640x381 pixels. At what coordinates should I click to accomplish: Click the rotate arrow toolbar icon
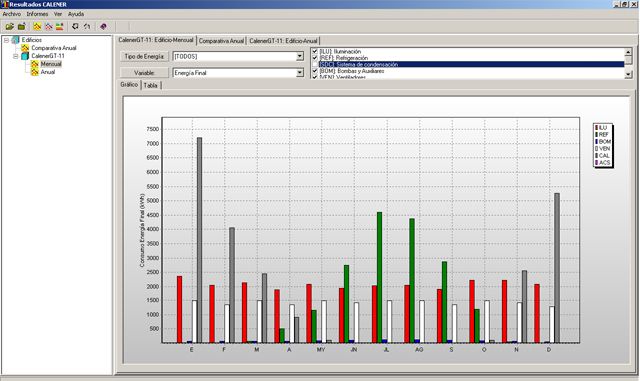point(75,27)
